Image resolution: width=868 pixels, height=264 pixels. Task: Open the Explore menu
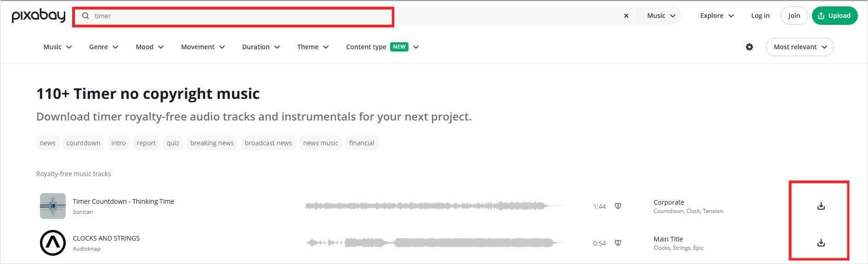click(717, 16)
